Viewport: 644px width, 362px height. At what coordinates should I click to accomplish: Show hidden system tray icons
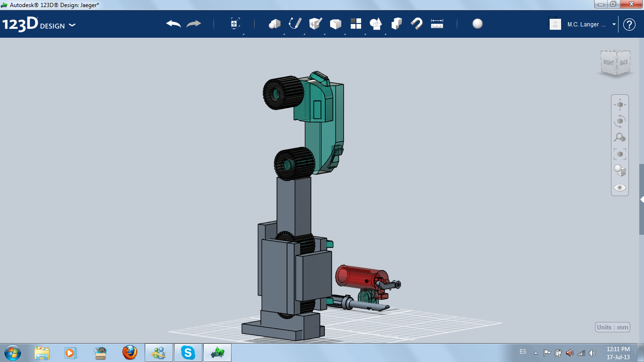tap(536, 353)
